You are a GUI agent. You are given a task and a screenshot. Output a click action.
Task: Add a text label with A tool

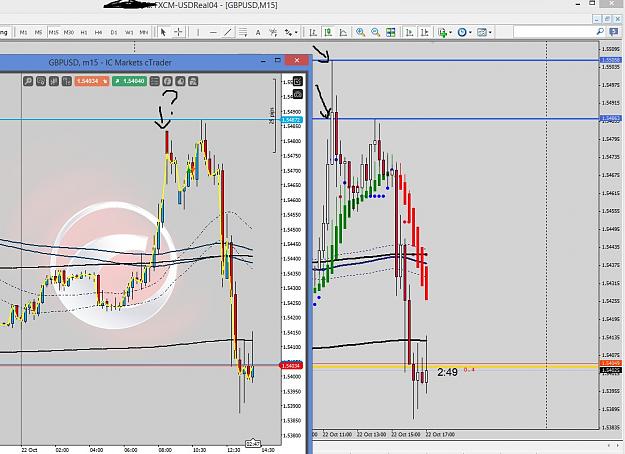click(258, 32)
